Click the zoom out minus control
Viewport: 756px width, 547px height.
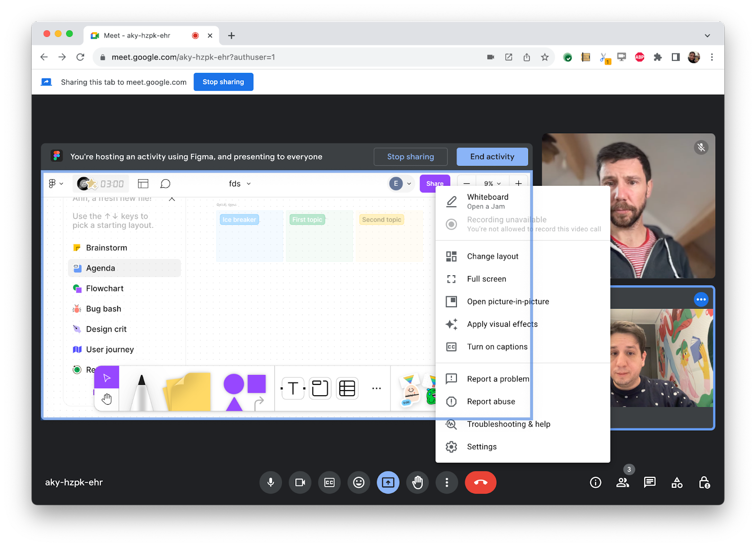(x=466, y=183)
